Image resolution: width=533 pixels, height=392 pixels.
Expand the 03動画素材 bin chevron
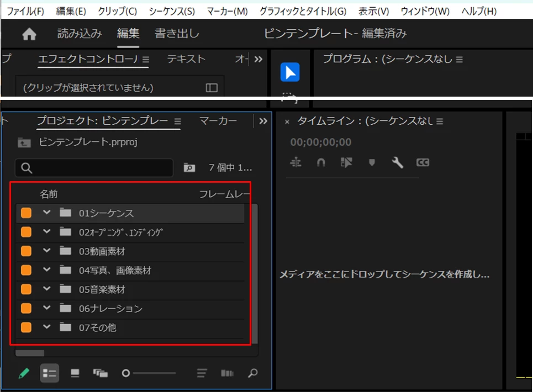(47, 250)
